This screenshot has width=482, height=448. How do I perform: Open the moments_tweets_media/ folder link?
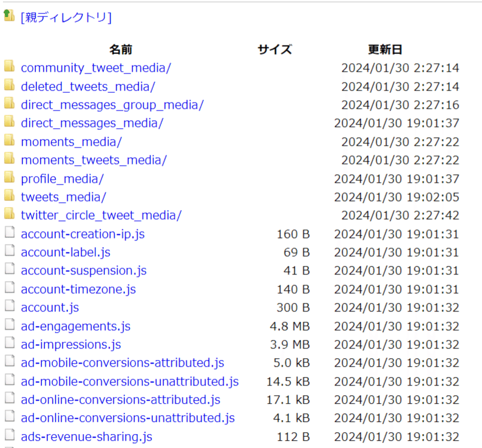(93, 160)
